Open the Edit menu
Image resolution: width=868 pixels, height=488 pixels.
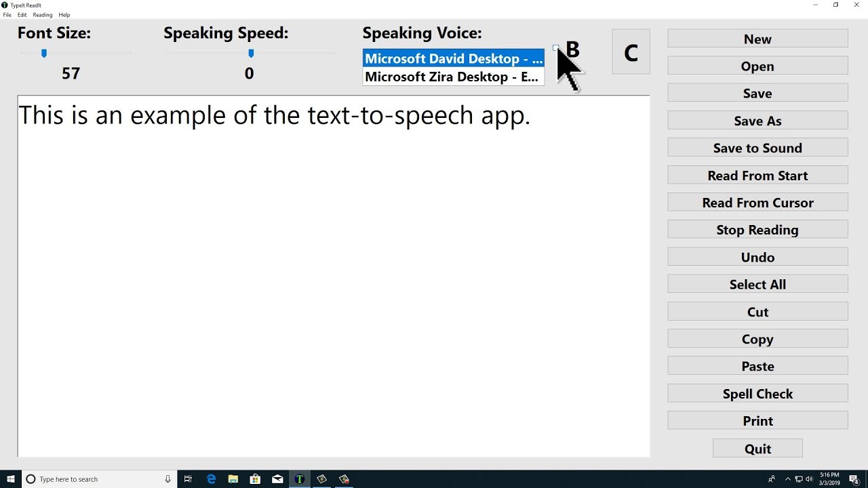(x=22, y=15)
